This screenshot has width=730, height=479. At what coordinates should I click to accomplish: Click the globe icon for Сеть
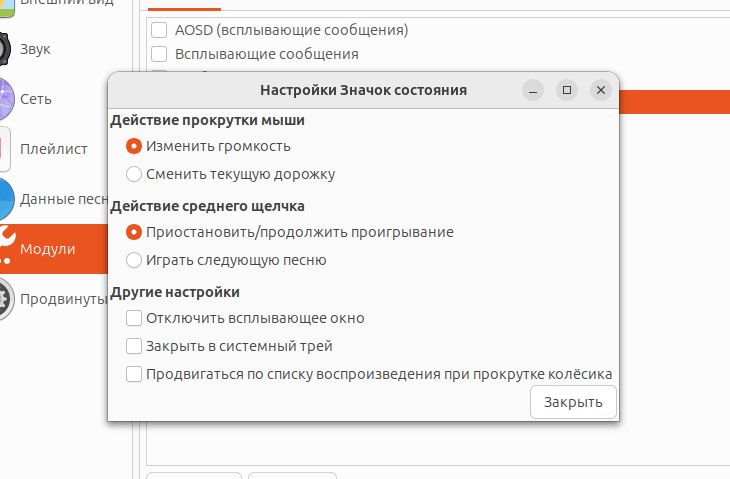pyautogui.click(x=5, y=99)
